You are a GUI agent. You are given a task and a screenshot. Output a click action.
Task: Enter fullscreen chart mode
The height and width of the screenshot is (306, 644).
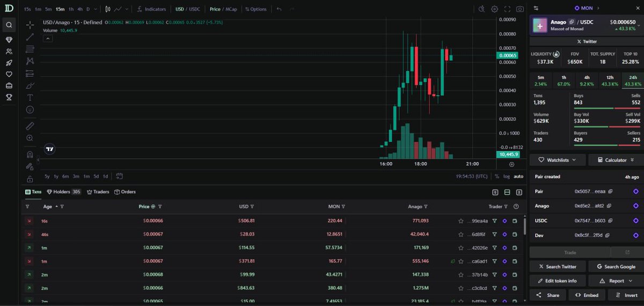click(x=507, y=9)
